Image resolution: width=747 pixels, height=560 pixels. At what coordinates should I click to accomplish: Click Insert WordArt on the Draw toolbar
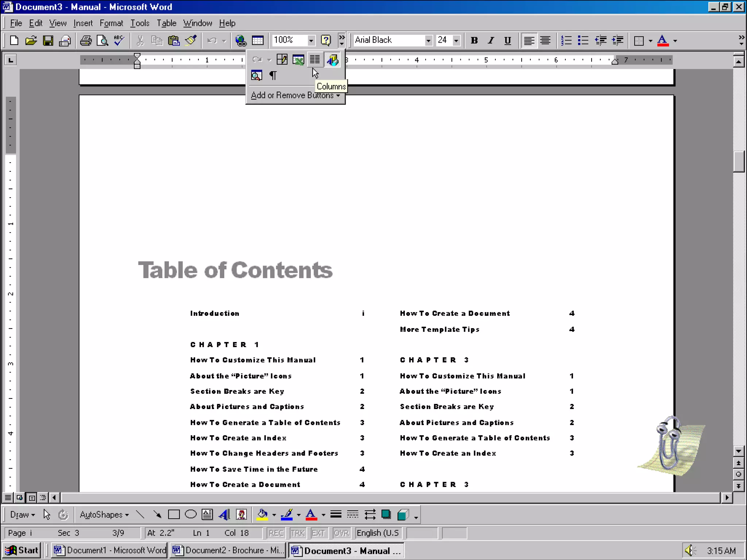pyautogui.click(x=224, y=514)
